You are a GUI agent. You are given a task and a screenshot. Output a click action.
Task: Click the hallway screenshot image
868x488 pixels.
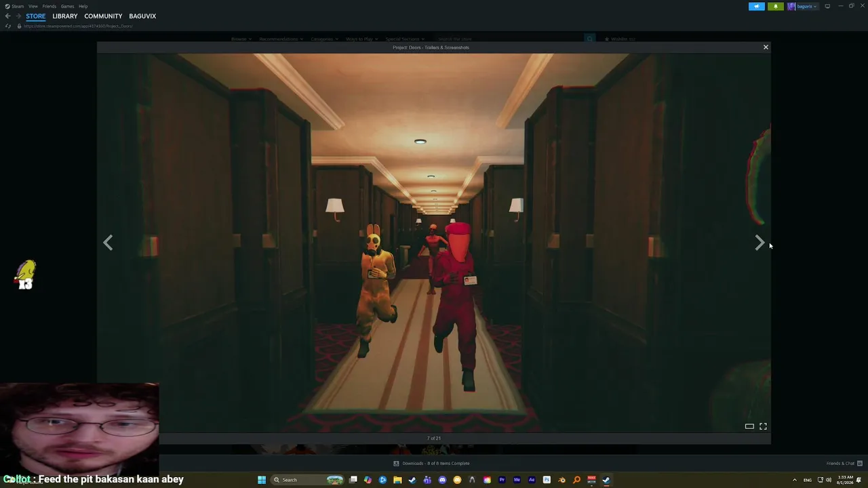coord(434,243)
